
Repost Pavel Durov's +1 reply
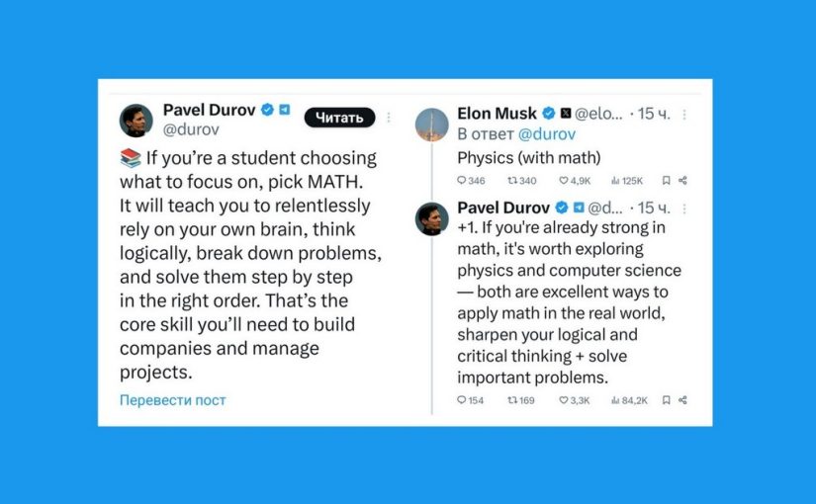(x=511, y=400)
